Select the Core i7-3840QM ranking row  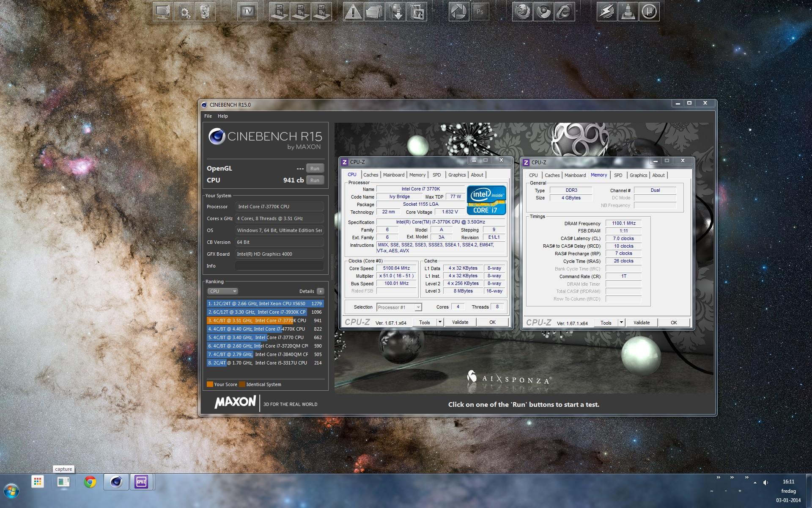coord(265,354)
